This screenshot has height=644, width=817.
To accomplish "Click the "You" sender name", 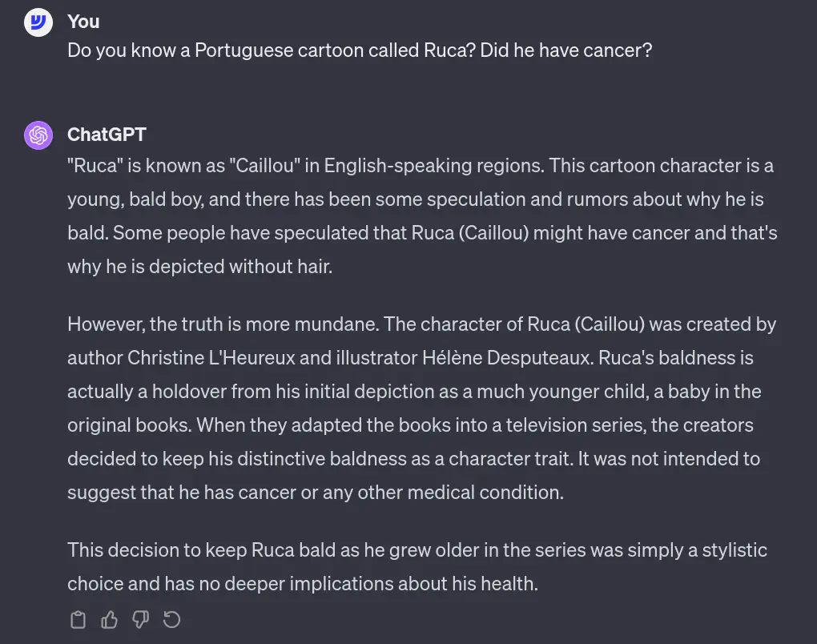I will pos(83,22).
